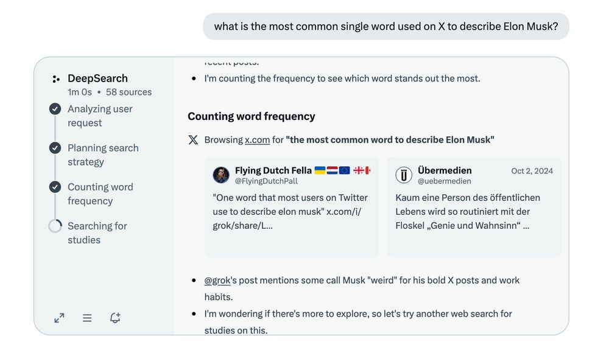This screenshot has width=609, height=364.
Task: Select the Analyzing user request checkmark
Action: [55, 109]
